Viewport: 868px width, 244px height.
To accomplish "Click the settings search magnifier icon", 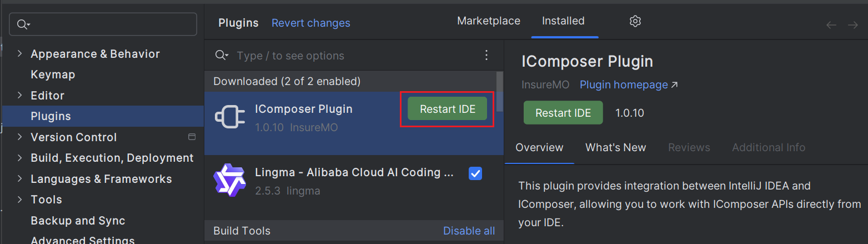I will click(23, 24).
